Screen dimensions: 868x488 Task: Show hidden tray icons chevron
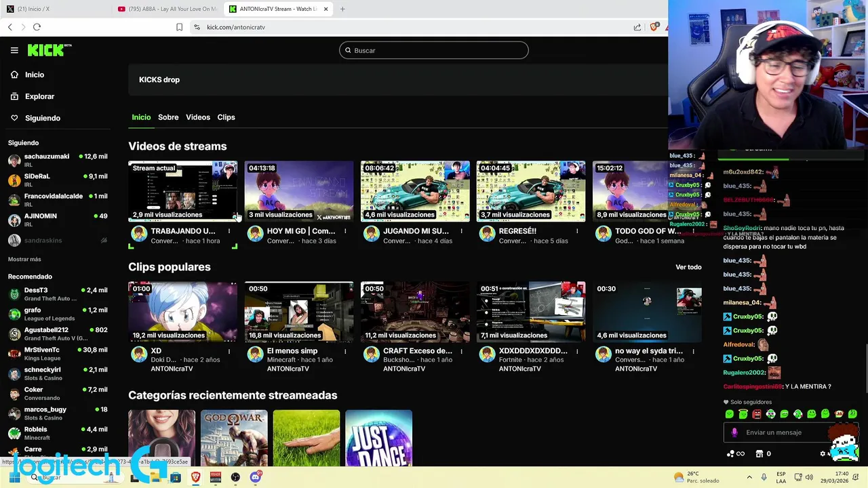pos(749,477)
